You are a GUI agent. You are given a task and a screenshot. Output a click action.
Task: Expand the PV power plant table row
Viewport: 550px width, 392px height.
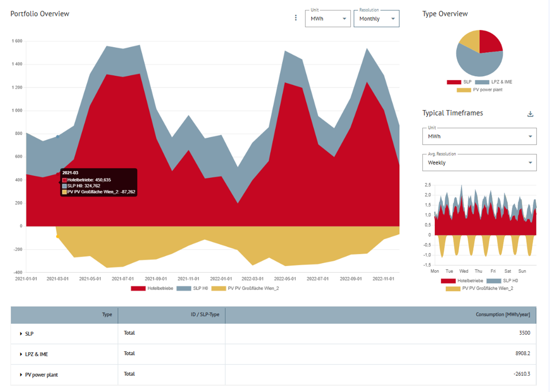[21, 375]
